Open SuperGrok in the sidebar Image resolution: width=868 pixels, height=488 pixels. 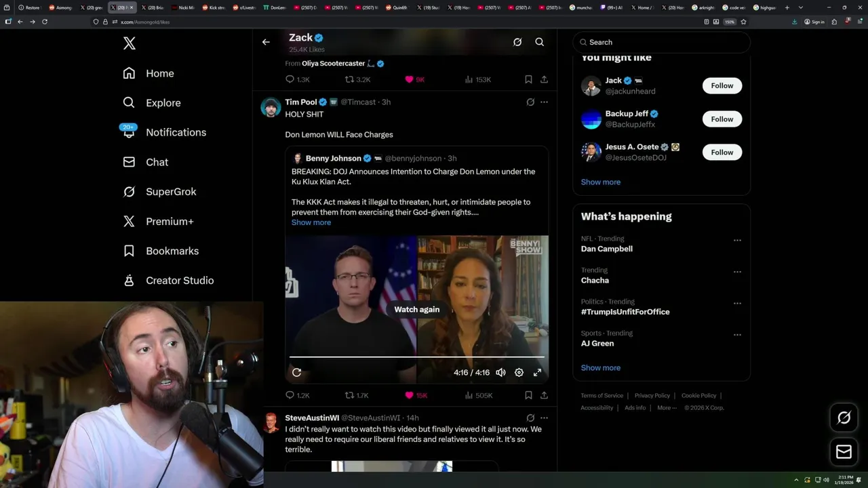click(159, 192)
